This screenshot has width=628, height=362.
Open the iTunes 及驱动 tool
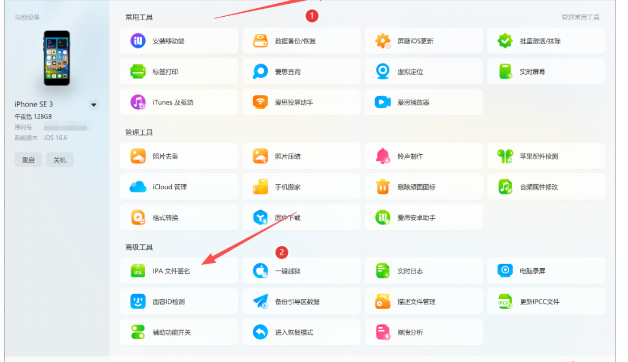click(179, 102)
